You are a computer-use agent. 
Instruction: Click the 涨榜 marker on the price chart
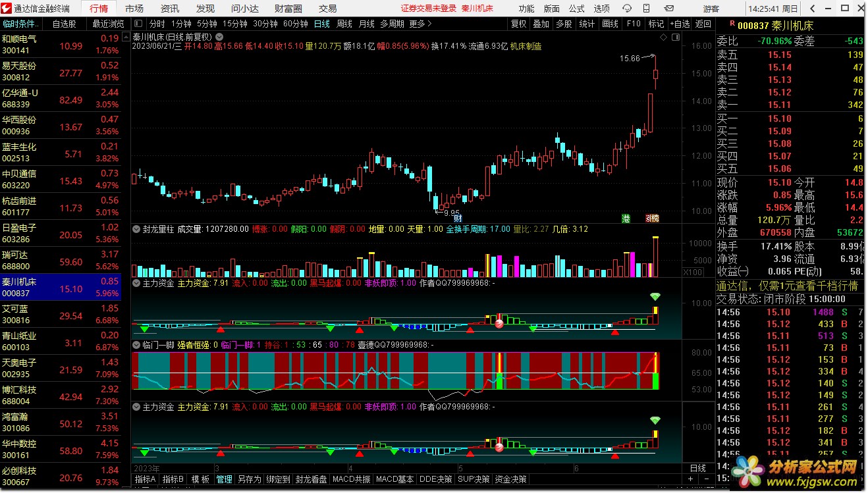coord(652,218)
